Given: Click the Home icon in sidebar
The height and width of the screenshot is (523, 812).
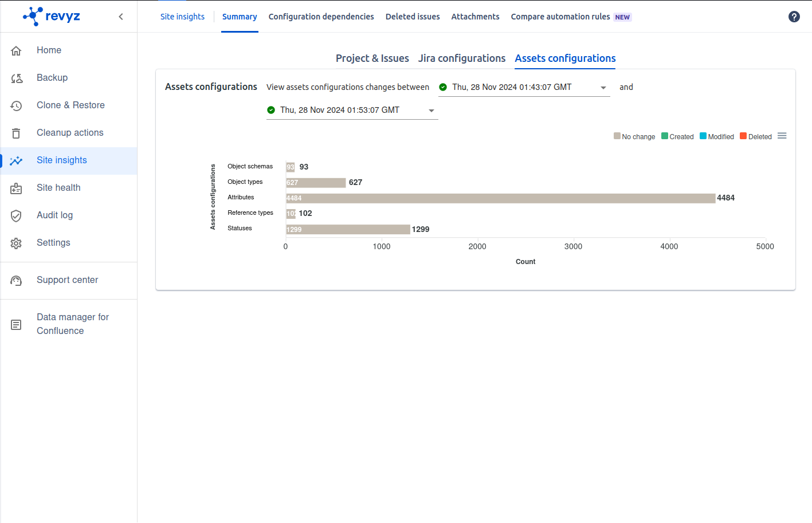Looking at the screenshot, I should point(16,50).
